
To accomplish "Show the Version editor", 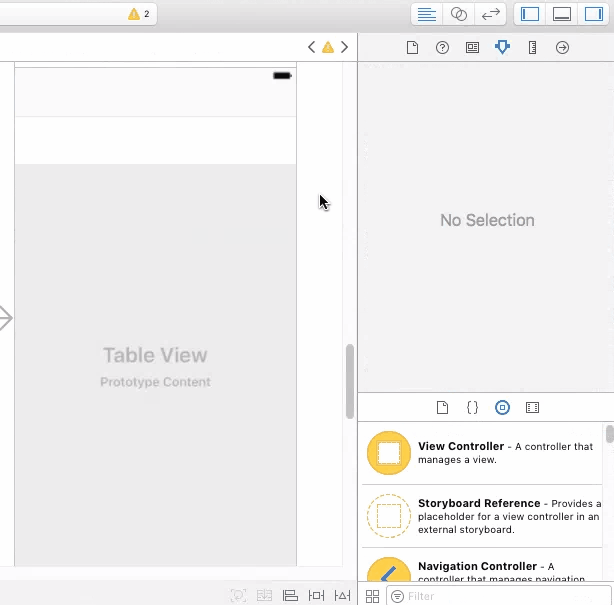I will click(x=490, y=14).
